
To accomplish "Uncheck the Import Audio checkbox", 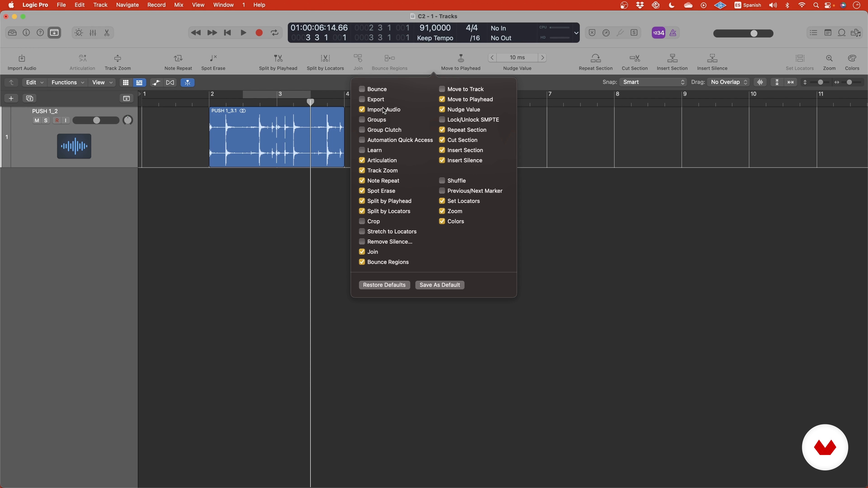I will tap(362, 109).
